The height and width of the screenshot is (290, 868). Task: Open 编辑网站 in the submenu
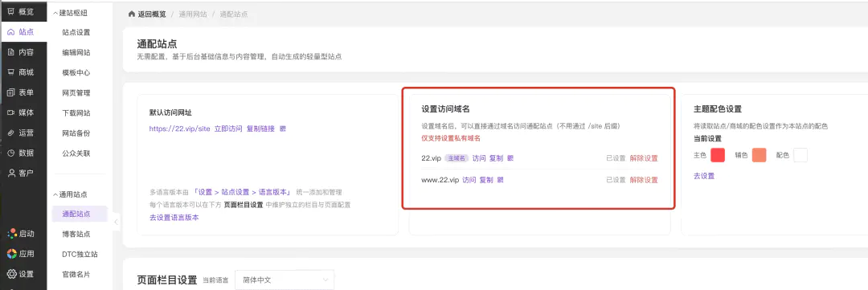(76, 52)
